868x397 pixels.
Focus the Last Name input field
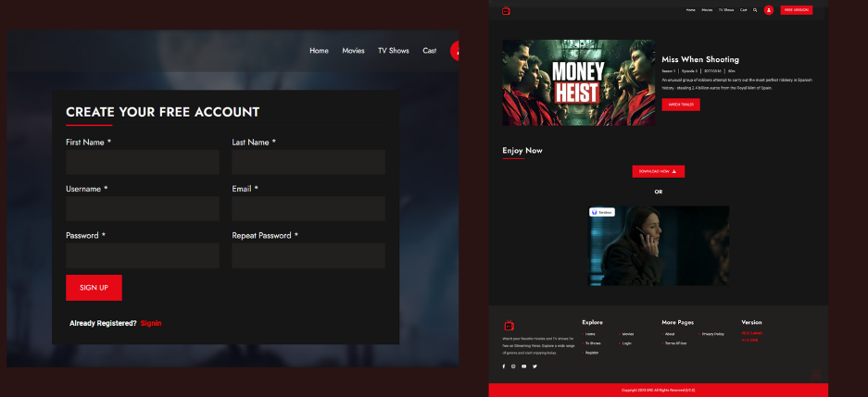click(308, 162)
